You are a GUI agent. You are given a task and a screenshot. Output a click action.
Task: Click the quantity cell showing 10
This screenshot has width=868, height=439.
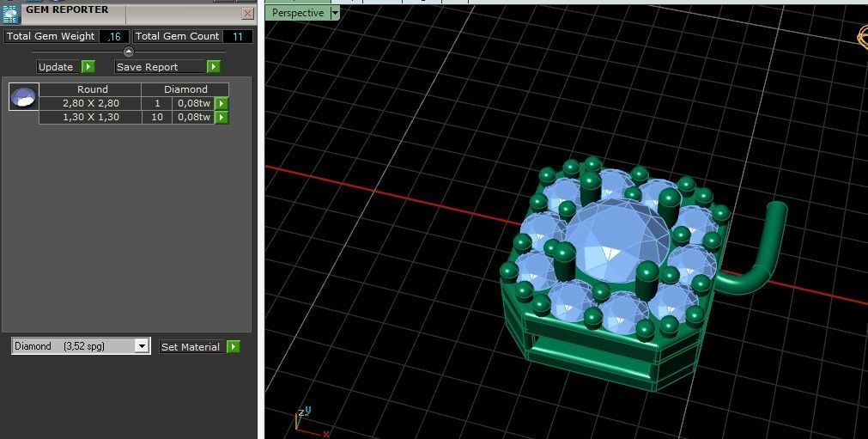tap(157, 118)
